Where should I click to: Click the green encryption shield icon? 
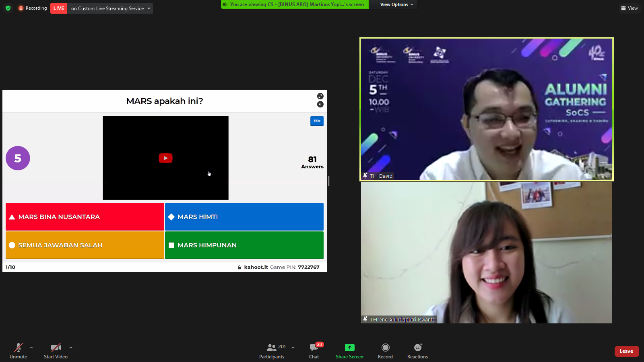pyautogui.click(x=8, y=8)
